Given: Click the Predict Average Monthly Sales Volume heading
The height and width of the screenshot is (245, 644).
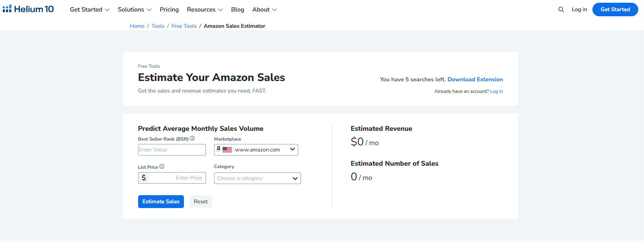Looking at the screenshot, I should tap(201, 128).
